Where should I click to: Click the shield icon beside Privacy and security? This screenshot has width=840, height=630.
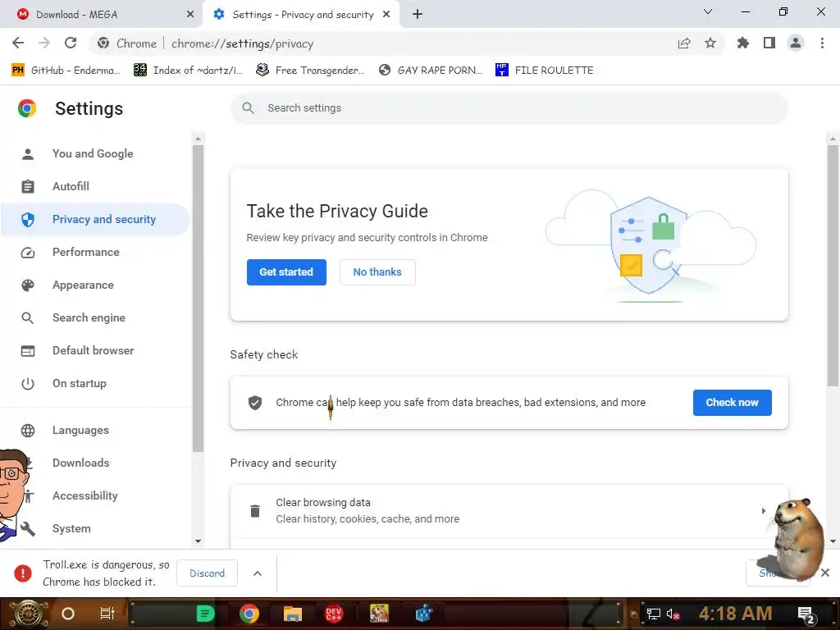point(28,220)
